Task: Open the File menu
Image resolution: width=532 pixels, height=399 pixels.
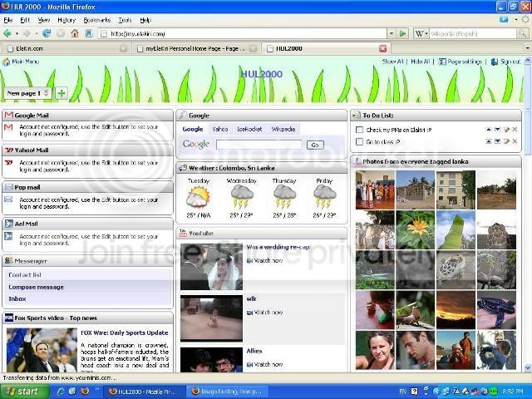Action: click(x=7, y=20)
